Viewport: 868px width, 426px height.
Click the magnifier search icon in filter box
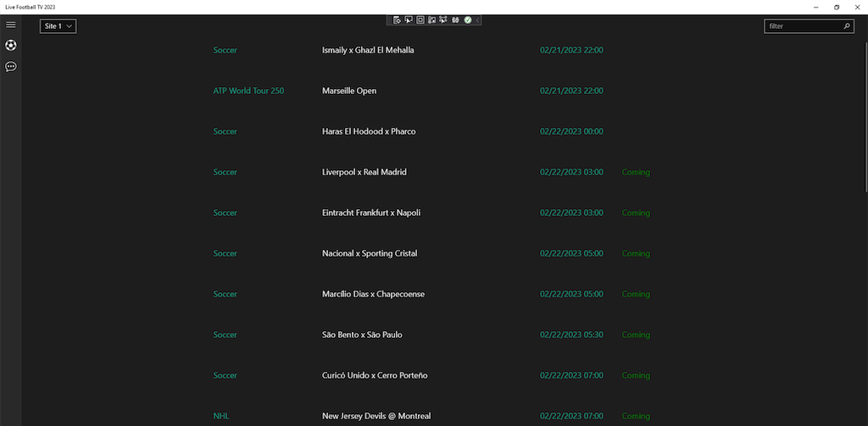pos(847,26)
